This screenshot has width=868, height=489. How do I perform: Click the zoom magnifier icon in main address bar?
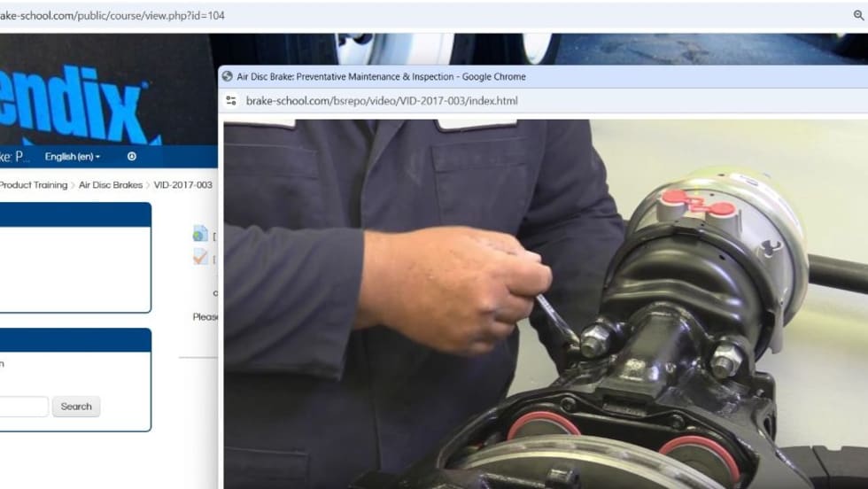[858, 16]
